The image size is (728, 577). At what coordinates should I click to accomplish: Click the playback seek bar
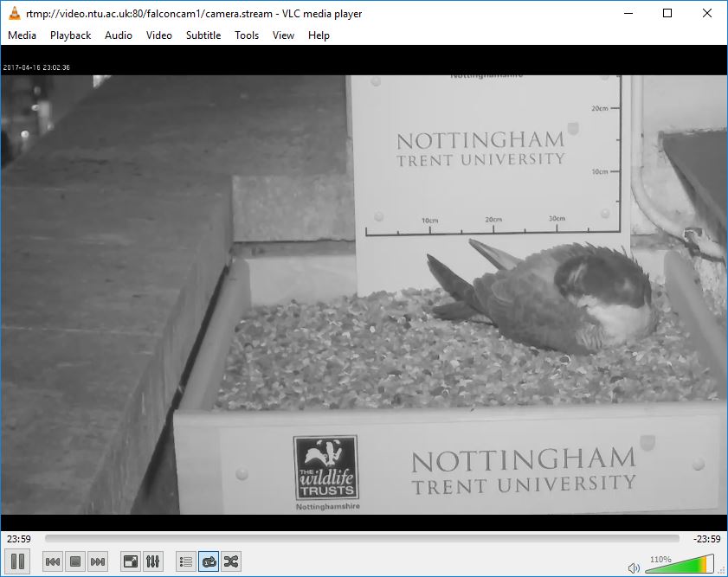(362, 538)
